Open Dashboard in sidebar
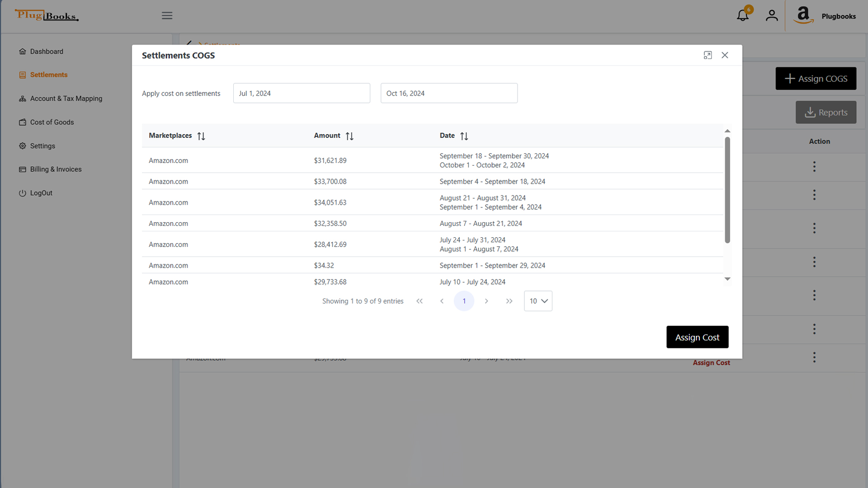This screenshot has width=868, height=488. coord(47,52)
